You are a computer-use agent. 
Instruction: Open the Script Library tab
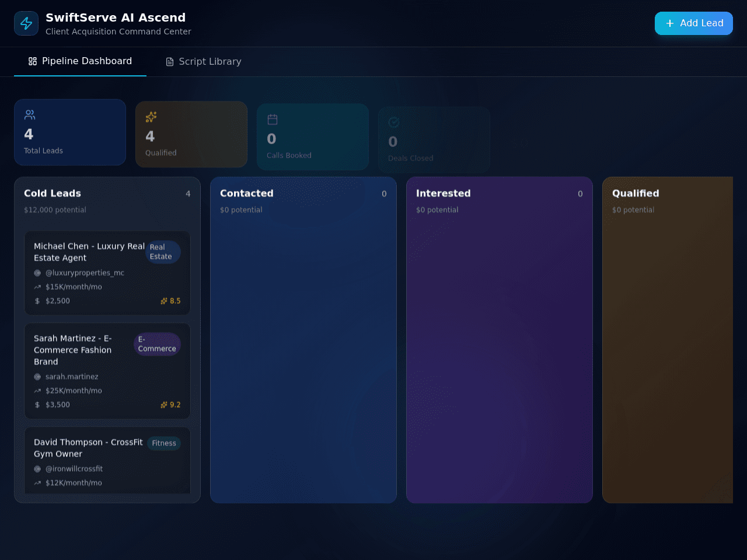[x=203, y=61]
